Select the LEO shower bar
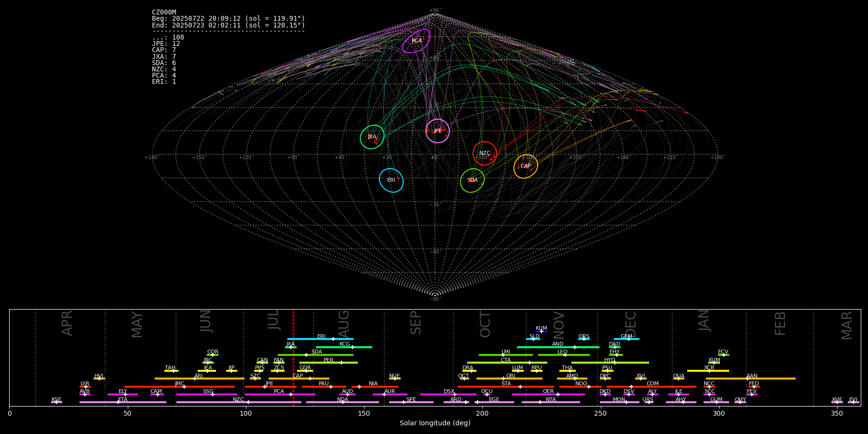The height and width of the screenshot is (434, 868). 564,355
